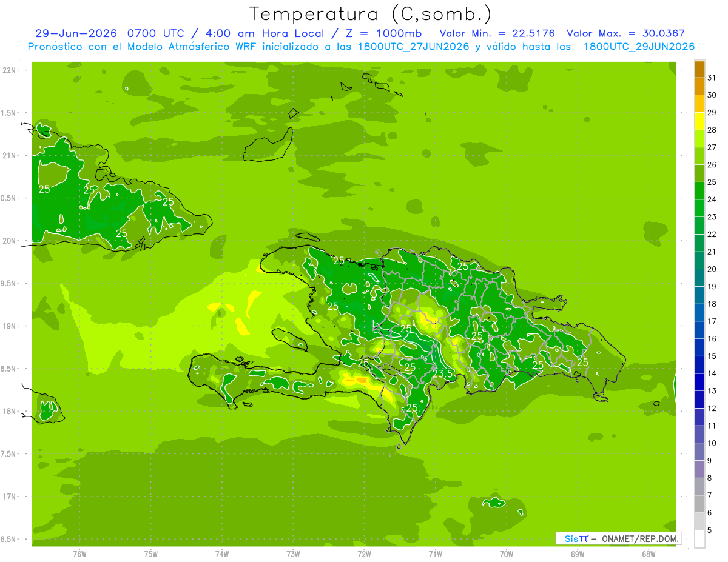
Task: Click the "17N" latitude axis label
Action: [8, 497]
